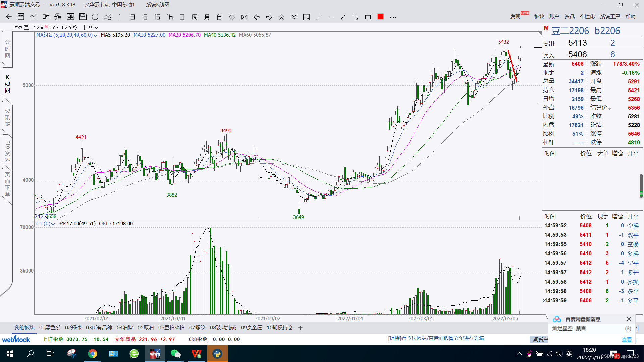
Task: Open WeChat from the Windows taskbar
Action: click(175, 354)
